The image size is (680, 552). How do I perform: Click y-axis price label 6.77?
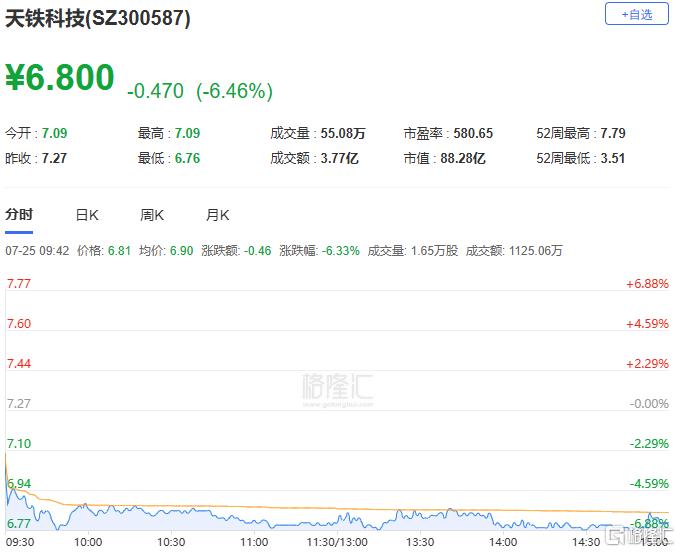(19, 523)
